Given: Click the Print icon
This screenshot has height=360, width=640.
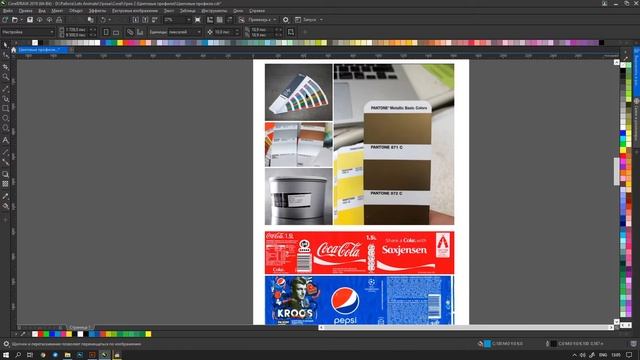Looking at the screenshot, I should (59, 20).
